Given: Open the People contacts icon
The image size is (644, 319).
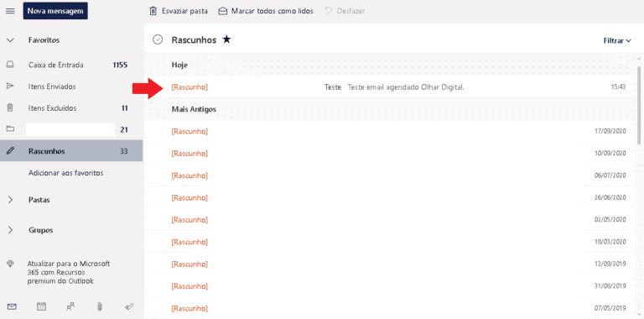Looking at the screenshot, I should [x=70, y=306].
